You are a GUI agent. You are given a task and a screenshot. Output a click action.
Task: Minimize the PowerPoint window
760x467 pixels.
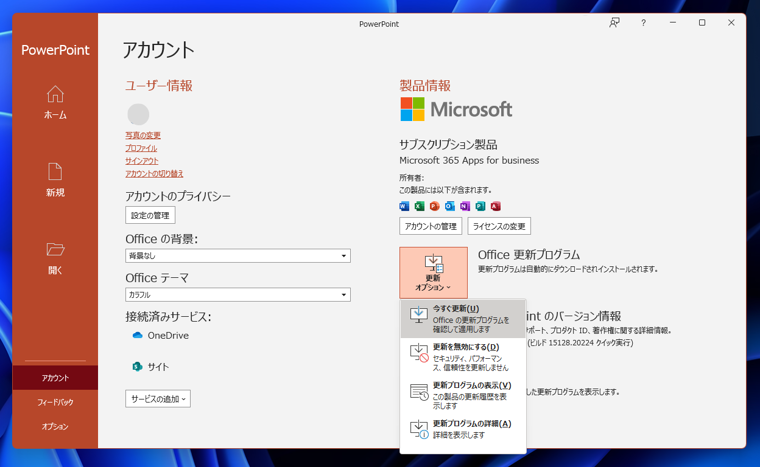click(x=673, y=23)
